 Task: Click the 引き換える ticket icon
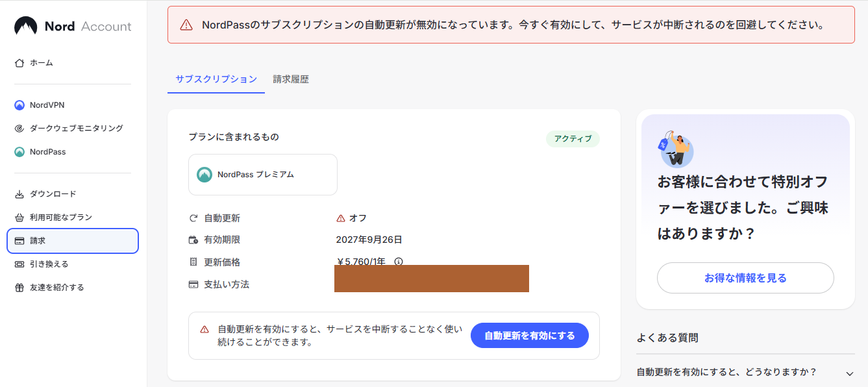[19, 264]
